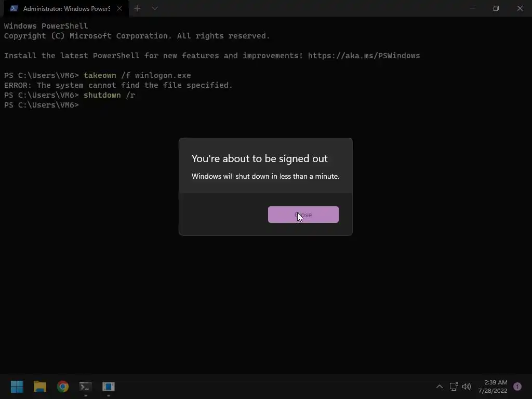
Task: Restore down the Windows Terminal window
Action: click(x=496, y=8)
